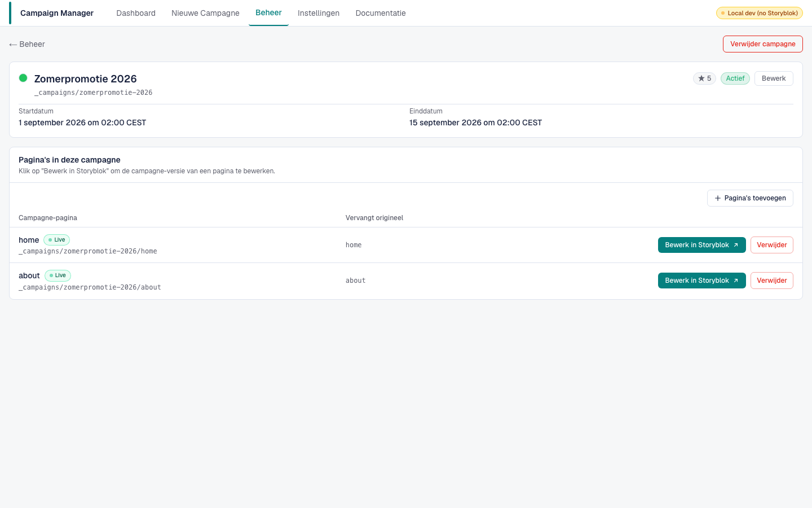Click the Pagina's in deze campagne heading
Viewport: 812px width, 508px height.
tap(69, 160)
